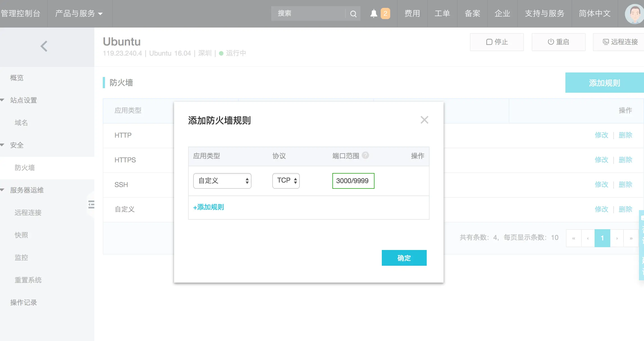The width and height of the screenshot is (644, 341).
Task: Click the back arrow in sidebar
Action: click(44, 46)
